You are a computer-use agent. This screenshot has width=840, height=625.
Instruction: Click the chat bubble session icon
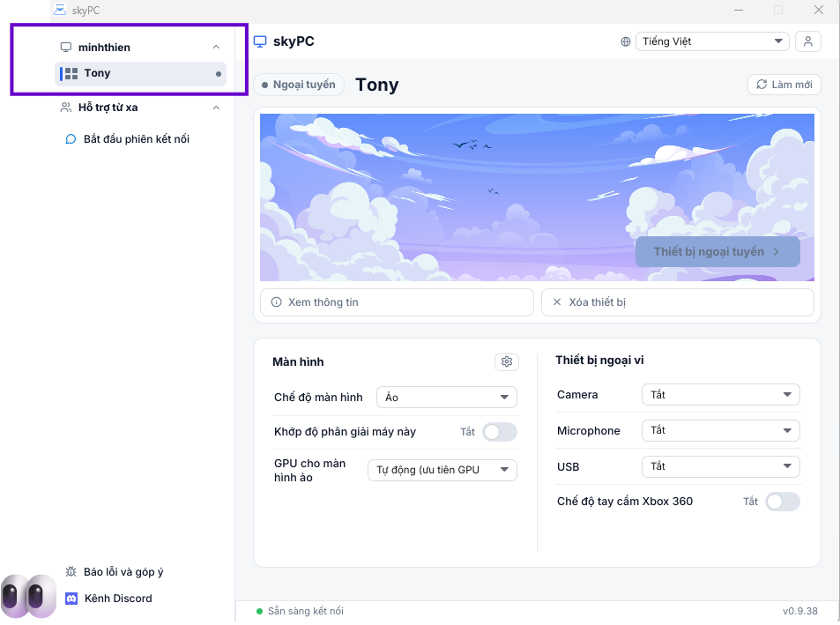coord(71,139)
